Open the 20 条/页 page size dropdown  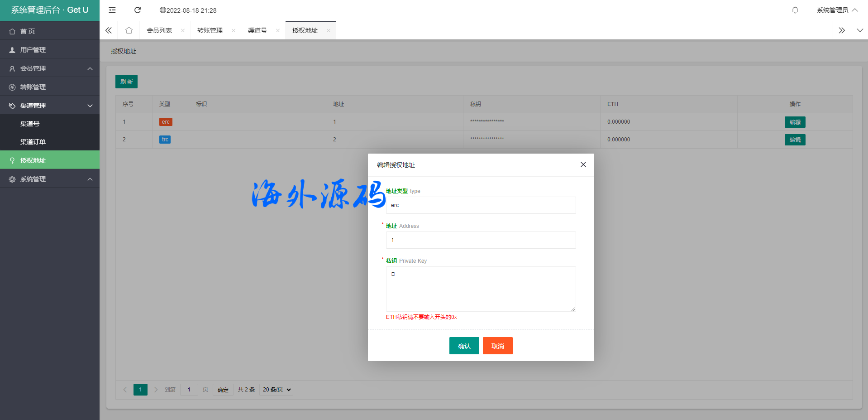coord(276,390)
